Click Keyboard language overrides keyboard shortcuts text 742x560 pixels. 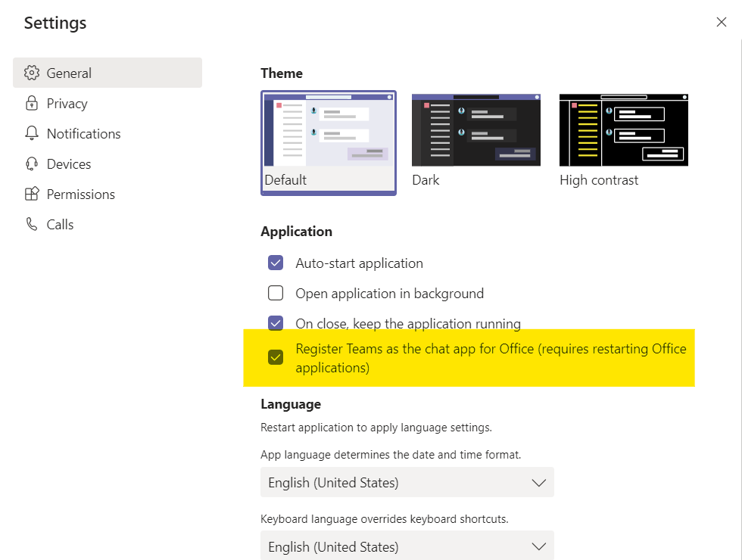click(x=385, y=519)
